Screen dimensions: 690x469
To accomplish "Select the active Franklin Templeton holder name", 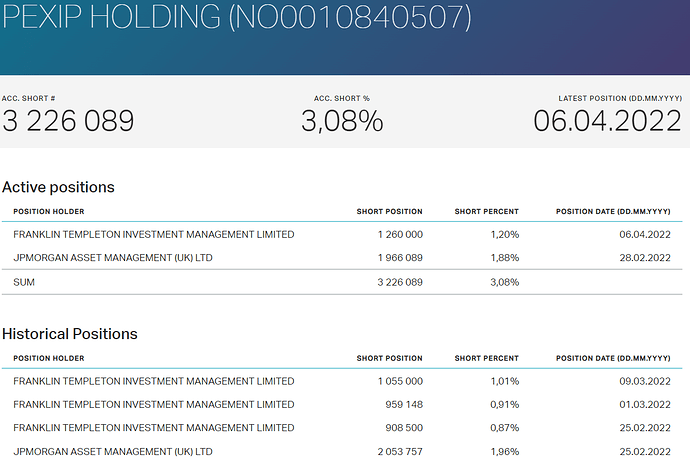I will tap(154, 234).
